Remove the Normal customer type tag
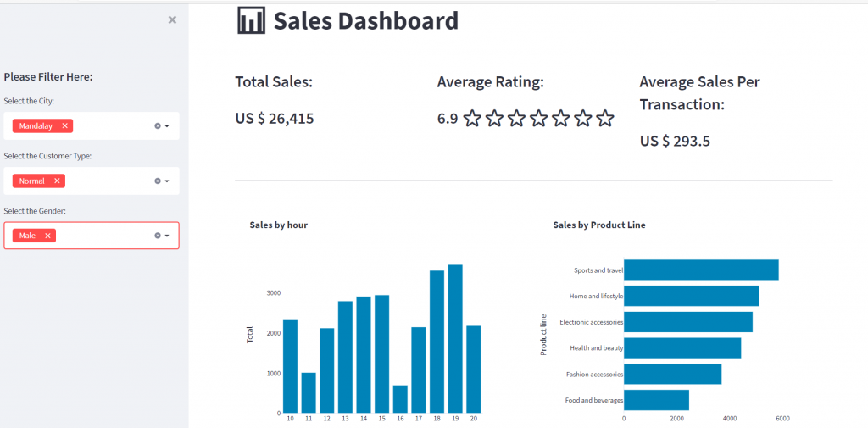Viewport: 868px width, 428px height. (57, 181)
